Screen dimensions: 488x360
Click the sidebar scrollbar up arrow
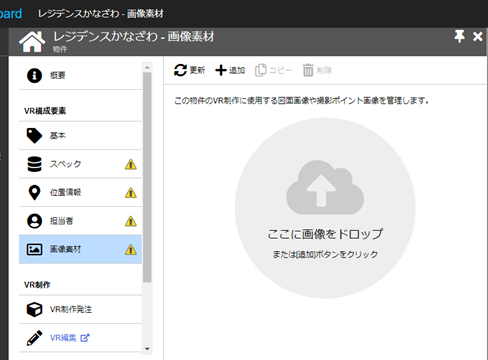(147, 67)
